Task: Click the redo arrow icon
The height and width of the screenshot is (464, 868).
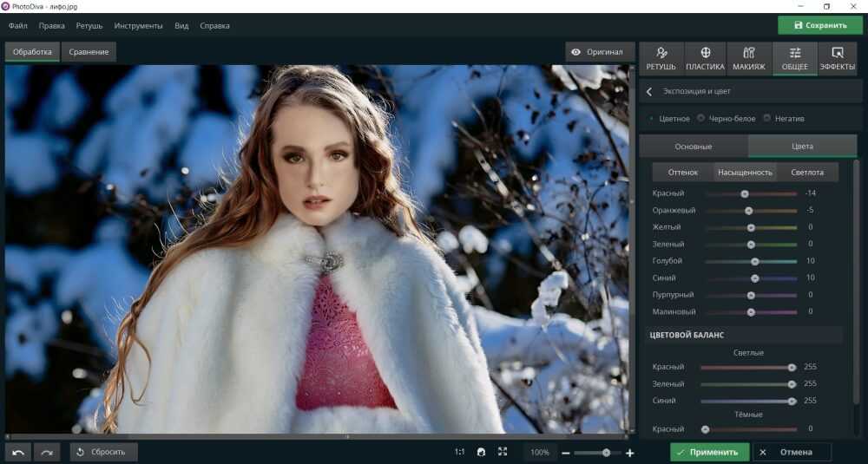Action: tap(47, 452)
